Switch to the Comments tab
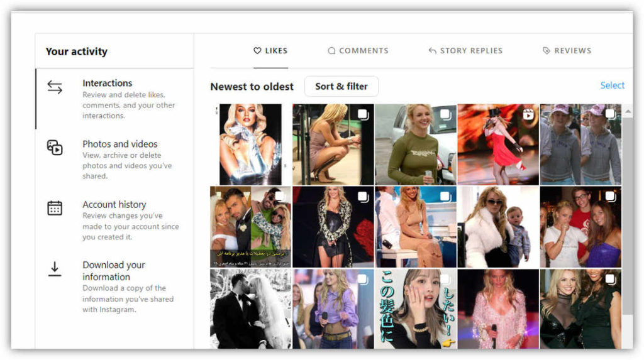Viewport: 644px width, 360px height. 363,51
